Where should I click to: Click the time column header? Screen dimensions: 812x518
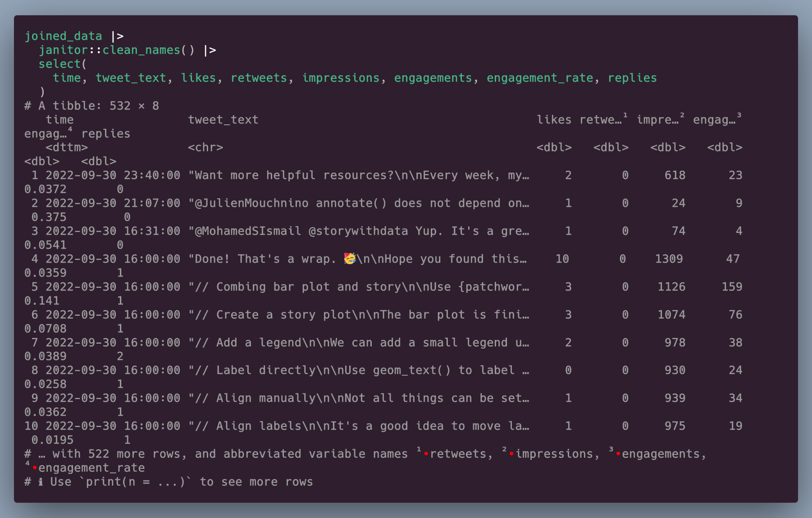click(x=59, y=120)
